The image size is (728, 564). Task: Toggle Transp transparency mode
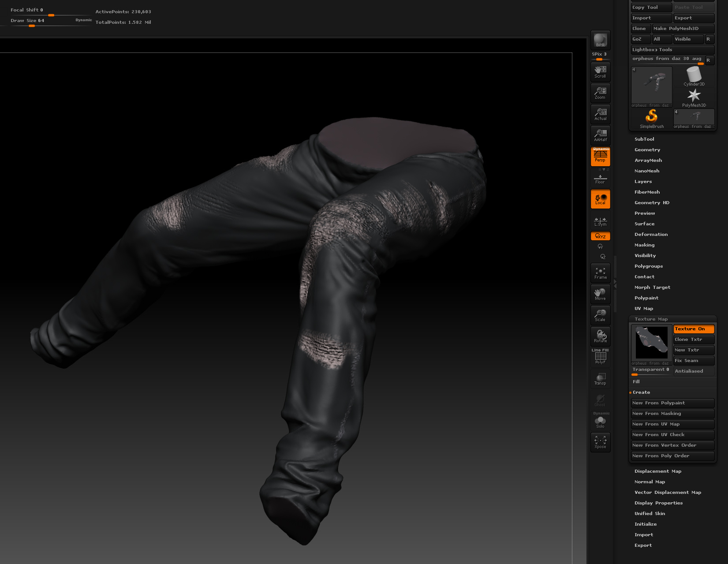tap(600, 379)
